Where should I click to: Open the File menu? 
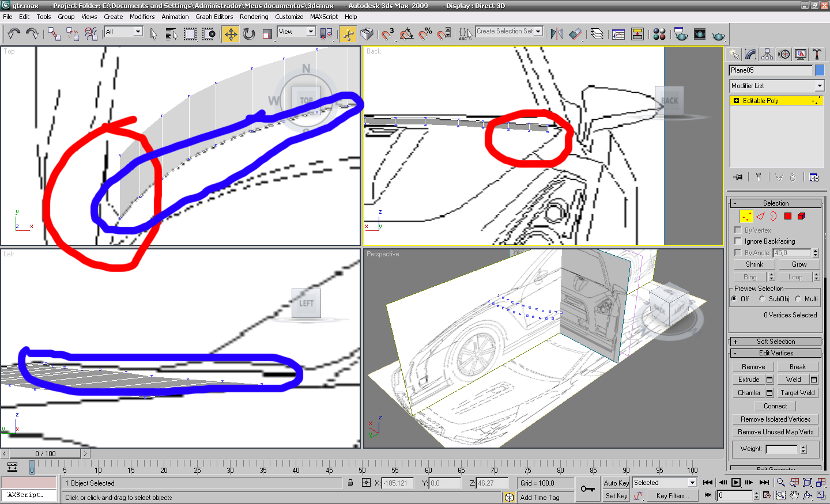click(7, 17)
